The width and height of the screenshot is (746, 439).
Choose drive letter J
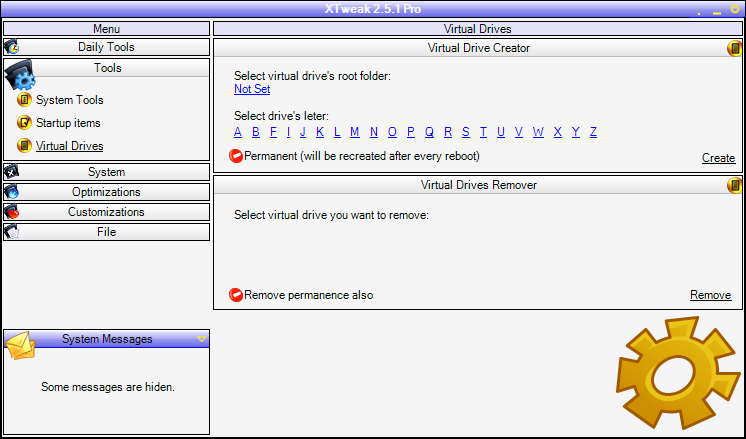pos(303,132)
